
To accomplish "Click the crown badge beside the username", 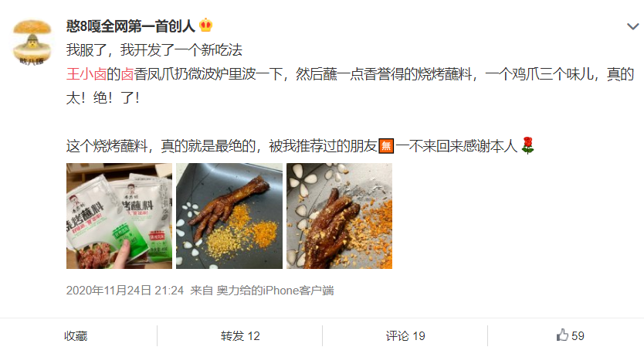I will (205, 26).
